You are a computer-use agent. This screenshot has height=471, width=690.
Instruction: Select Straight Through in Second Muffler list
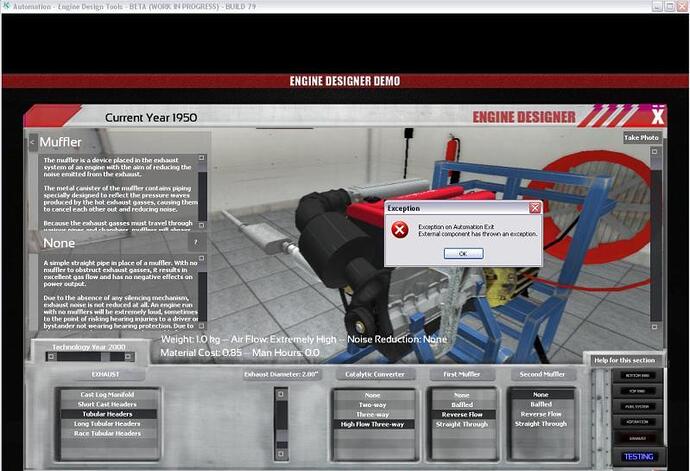(541, 424)
